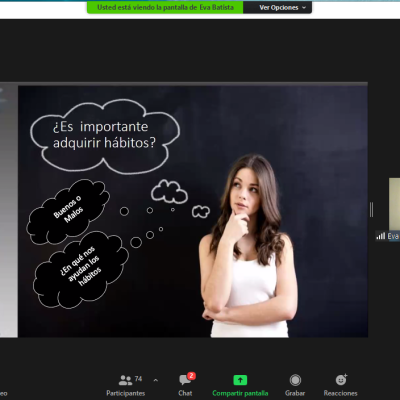Click the green 'viendo la pantalla de Eva Batista' banner
This screenshot has width=400, height=400.
pos(165,7)
